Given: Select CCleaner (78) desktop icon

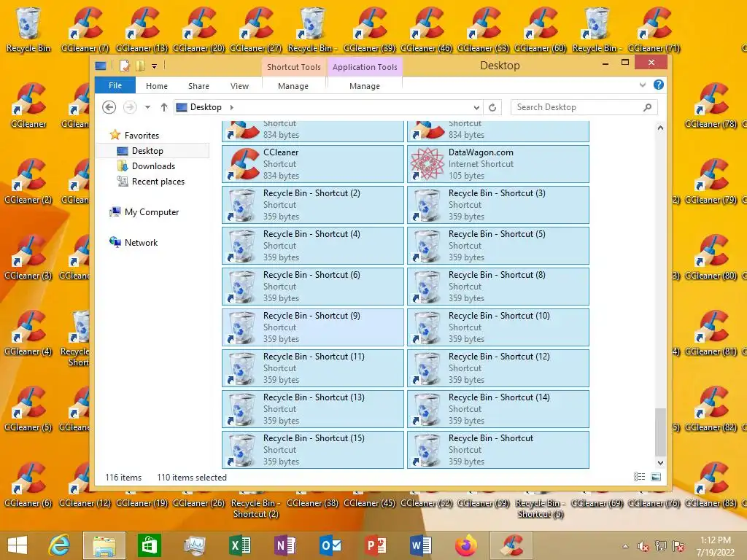Looking at the screenshot, I should [711, 106].
